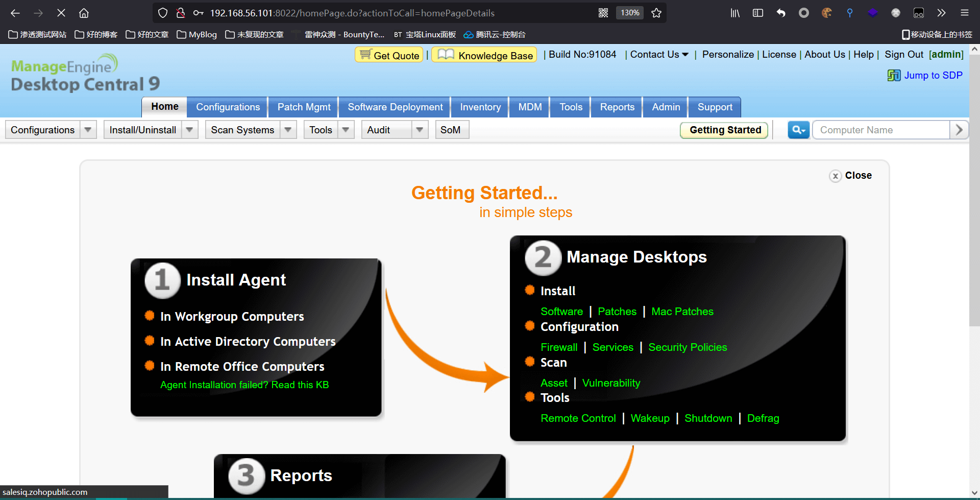Screen dimensions: 980x500
Task: Expand the Install/Uninstall dropdown arrow
Action: point(190,130)
